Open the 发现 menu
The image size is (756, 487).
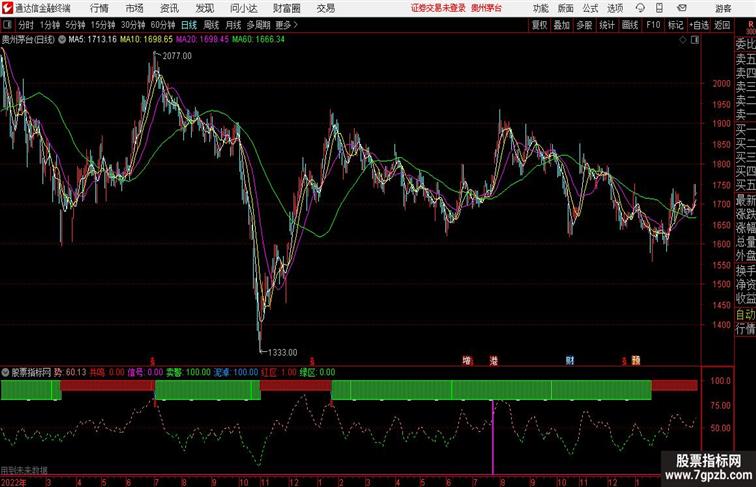pos(204,8)
